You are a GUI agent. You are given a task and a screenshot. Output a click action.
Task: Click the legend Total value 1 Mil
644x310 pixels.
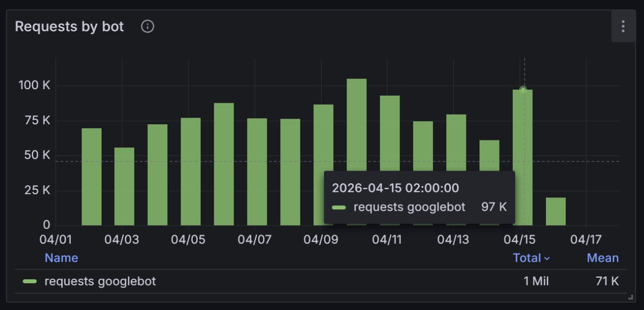pos(536,281)
